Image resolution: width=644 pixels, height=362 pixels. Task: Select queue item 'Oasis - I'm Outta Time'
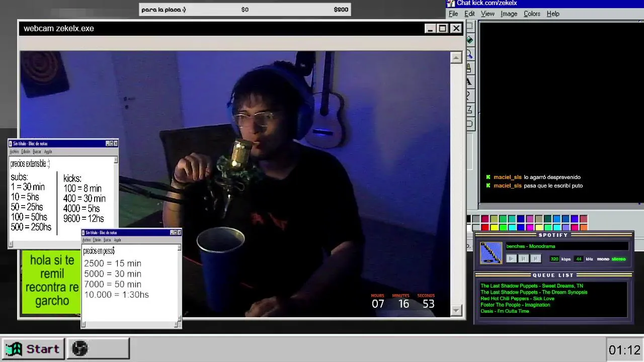[505, 311]
